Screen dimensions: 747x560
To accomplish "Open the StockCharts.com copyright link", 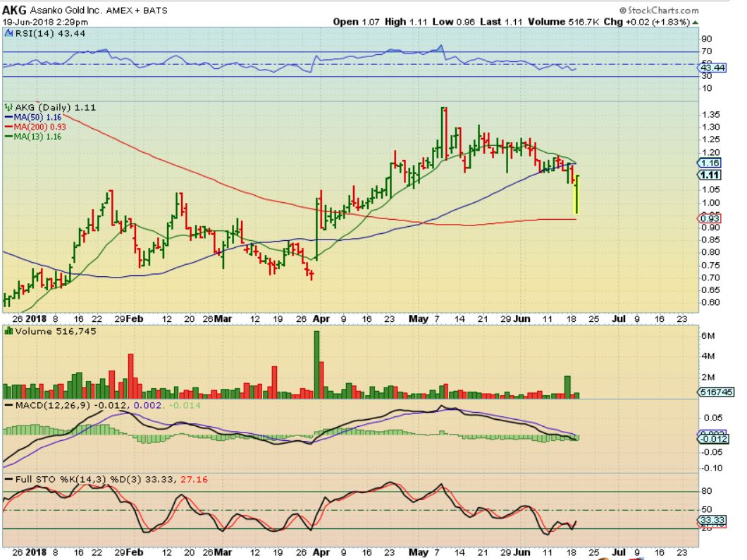I will 659,10.
